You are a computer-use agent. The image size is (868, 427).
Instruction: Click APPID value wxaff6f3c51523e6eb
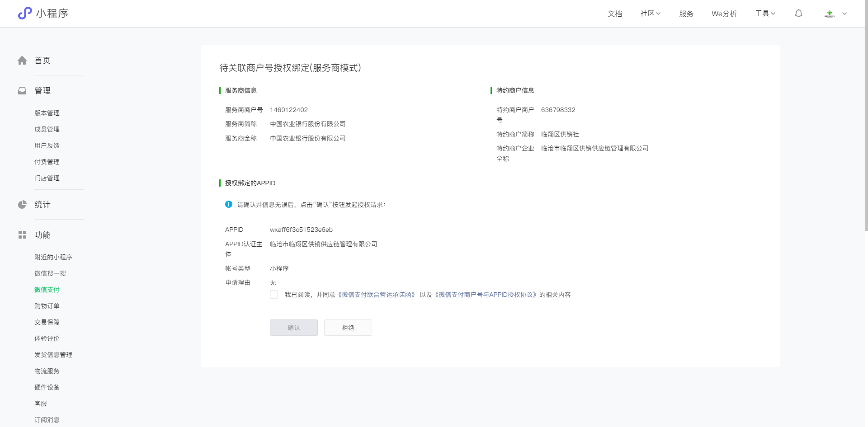302,230
